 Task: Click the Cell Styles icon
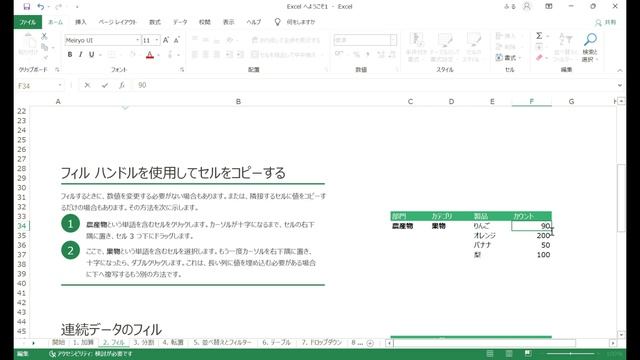473,40
